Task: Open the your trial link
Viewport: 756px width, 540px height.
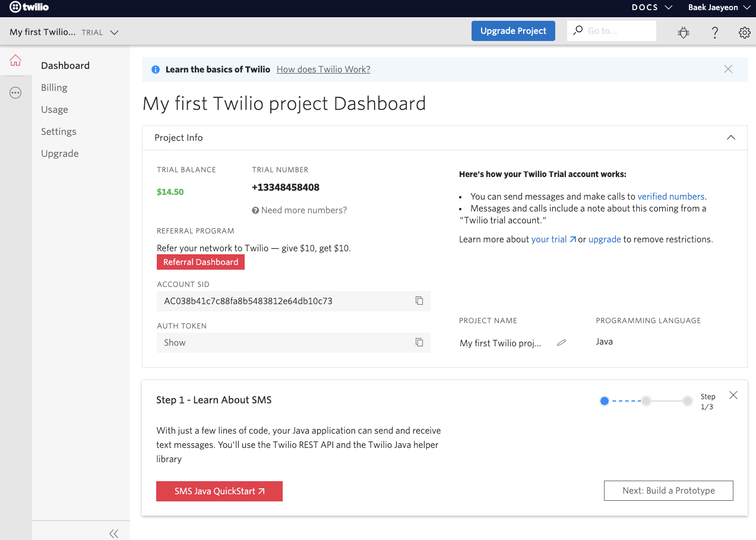Action: point(553,239)
